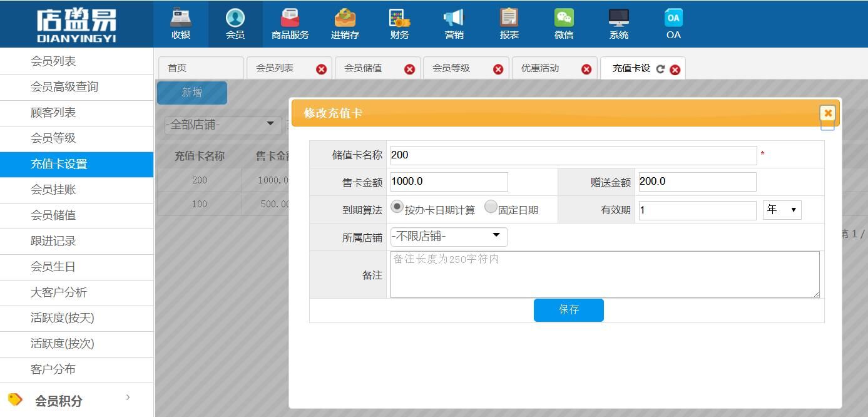Screen dimensions: 868x417
Task: Open 会员储值 in the sidebar
Action: pyautogui.click(x=76, y=215)
